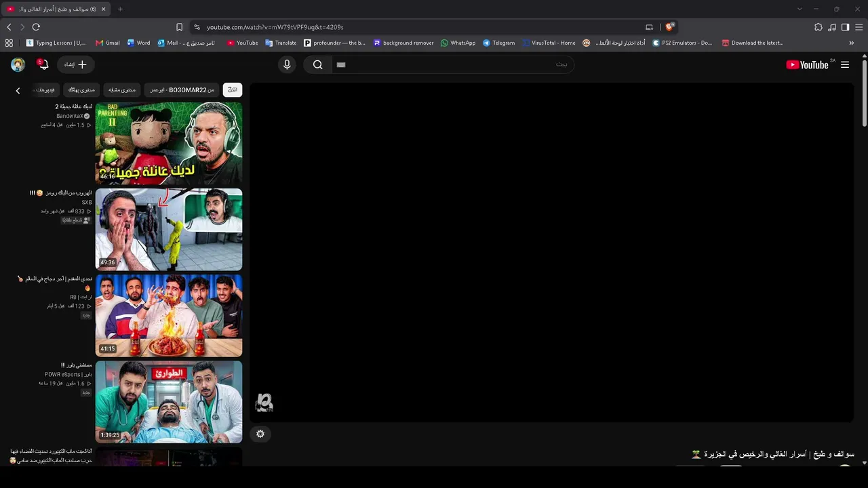Open the Arabic-titled bookmark beside VirusTotal
This screenshot has height=488, width=868.
pos(614,43)
